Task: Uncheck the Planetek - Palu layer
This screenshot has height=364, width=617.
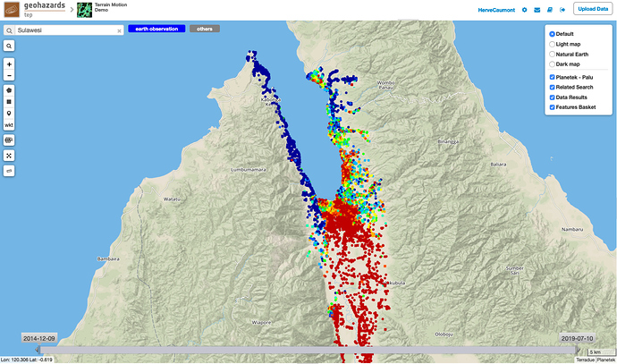Action: 552,77
